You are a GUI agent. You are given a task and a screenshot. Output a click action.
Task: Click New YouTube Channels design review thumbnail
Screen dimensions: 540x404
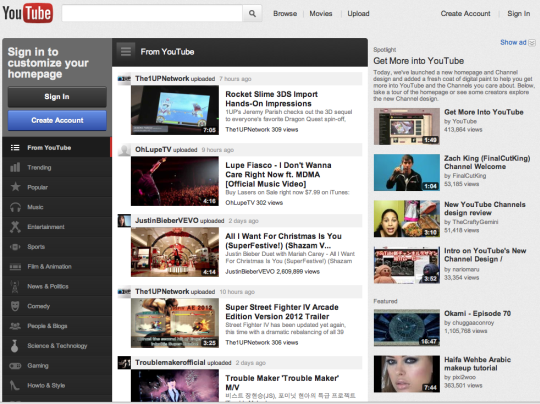407,219
